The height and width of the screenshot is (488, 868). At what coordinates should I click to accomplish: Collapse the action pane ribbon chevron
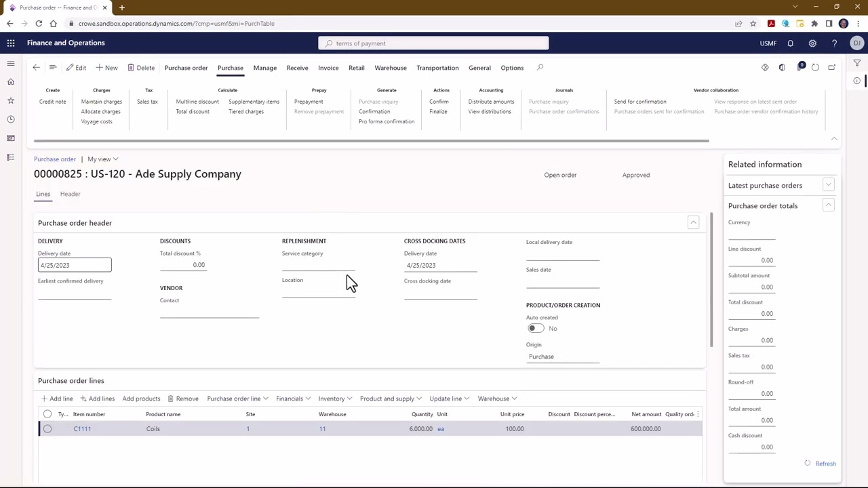(x=834, y=139)
